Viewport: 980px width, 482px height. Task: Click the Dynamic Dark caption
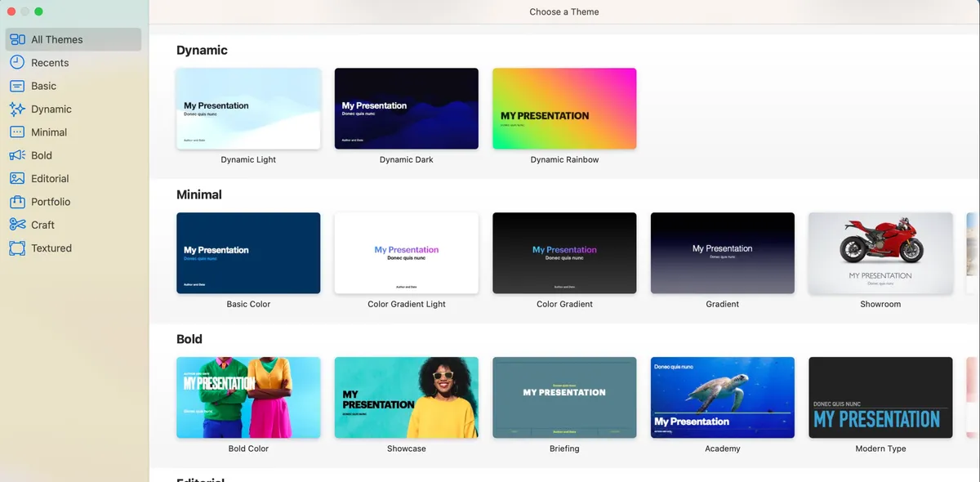(407, 160)
